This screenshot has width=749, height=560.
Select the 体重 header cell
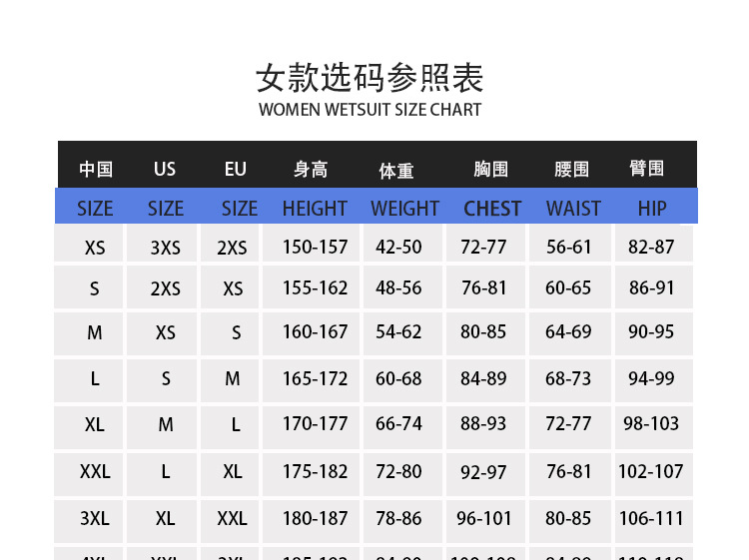point(396,171)
